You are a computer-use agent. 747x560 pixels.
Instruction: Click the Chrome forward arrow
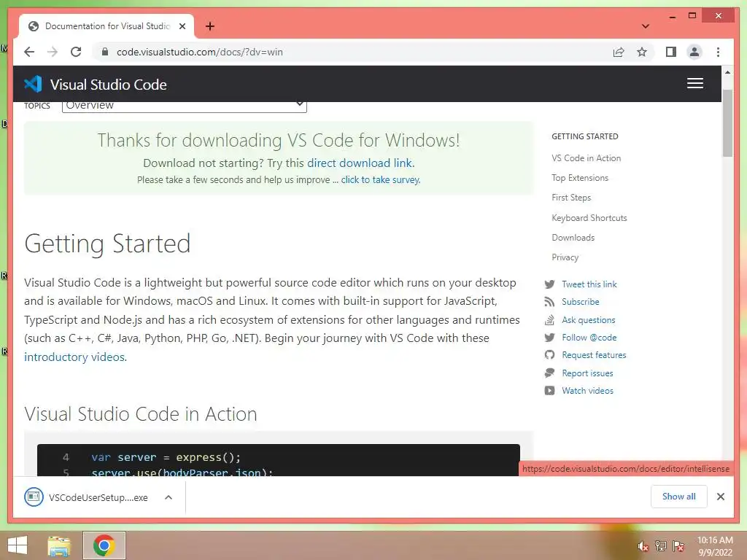coord(53,52)
